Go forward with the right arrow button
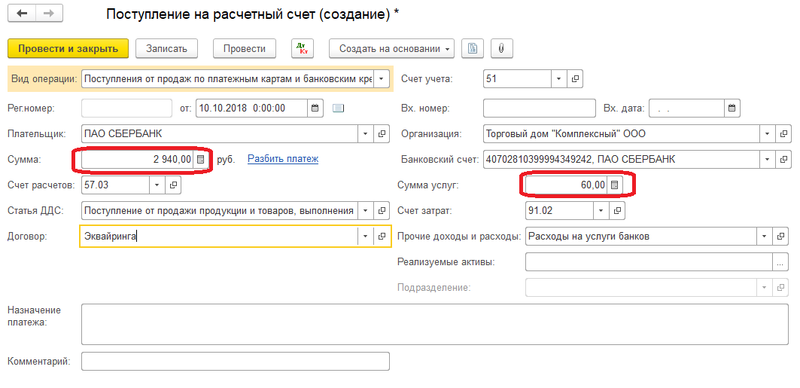 click(x=48, y=14)
